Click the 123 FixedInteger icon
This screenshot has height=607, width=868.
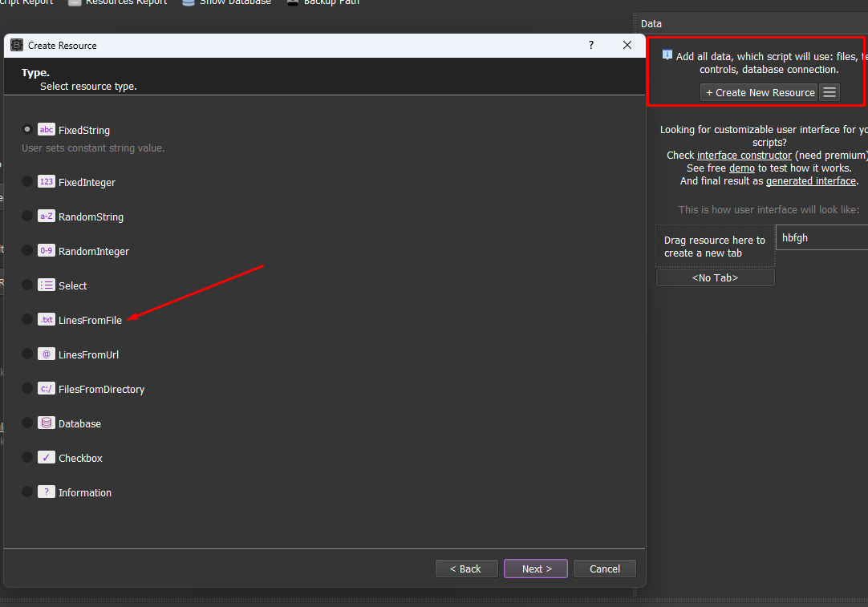click(47, 182)
